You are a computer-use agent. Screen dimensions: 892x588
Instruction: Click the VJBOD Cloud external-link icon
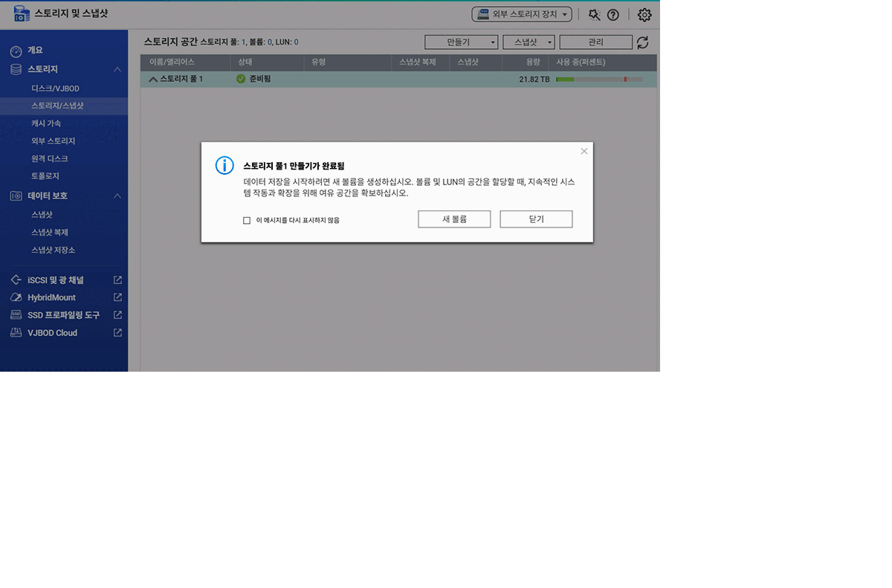117,333
